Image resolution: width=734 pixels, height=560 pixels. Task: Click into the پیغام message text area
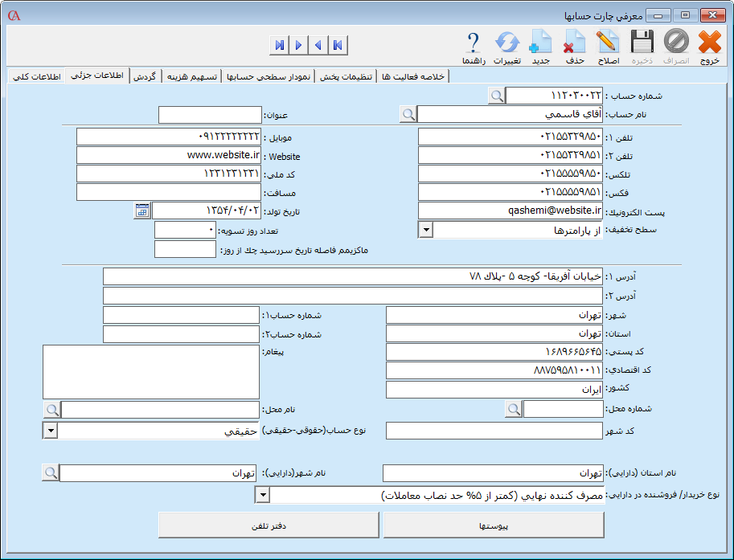(x=151, y=371)
